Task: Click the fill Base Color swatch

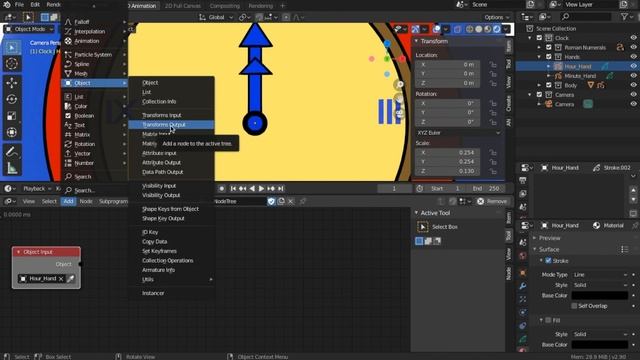Action: click(600, 344)
